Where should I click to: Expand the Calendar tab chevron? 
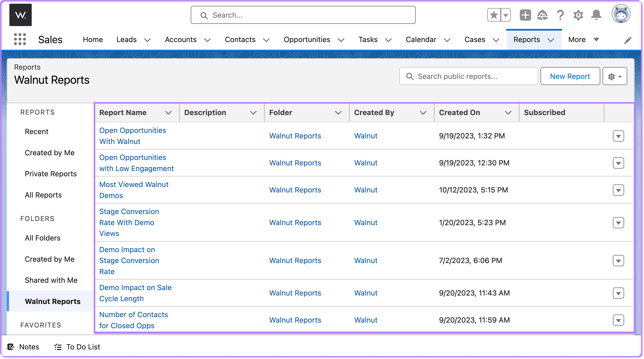[x=447, y=40]
